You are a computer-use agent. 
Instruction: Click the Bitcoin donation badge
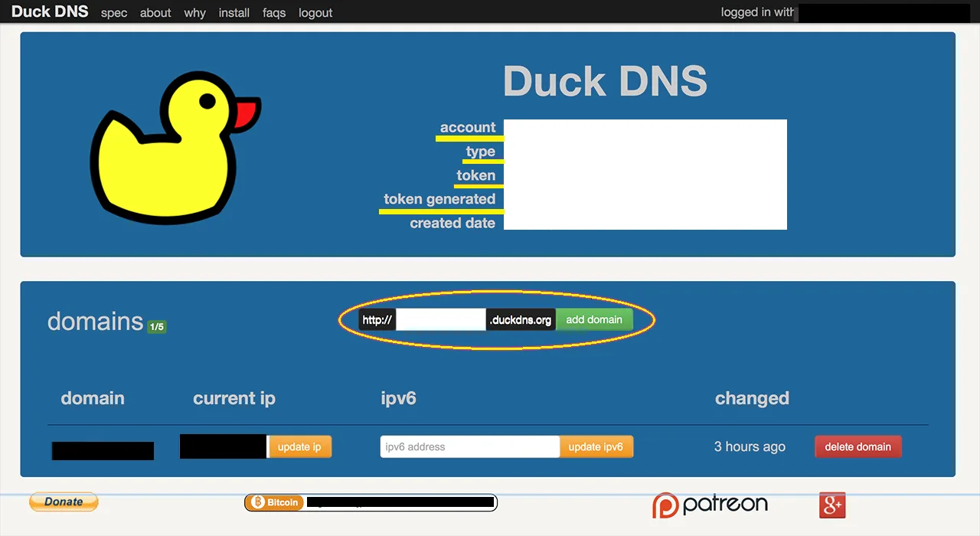click(371, 502)
